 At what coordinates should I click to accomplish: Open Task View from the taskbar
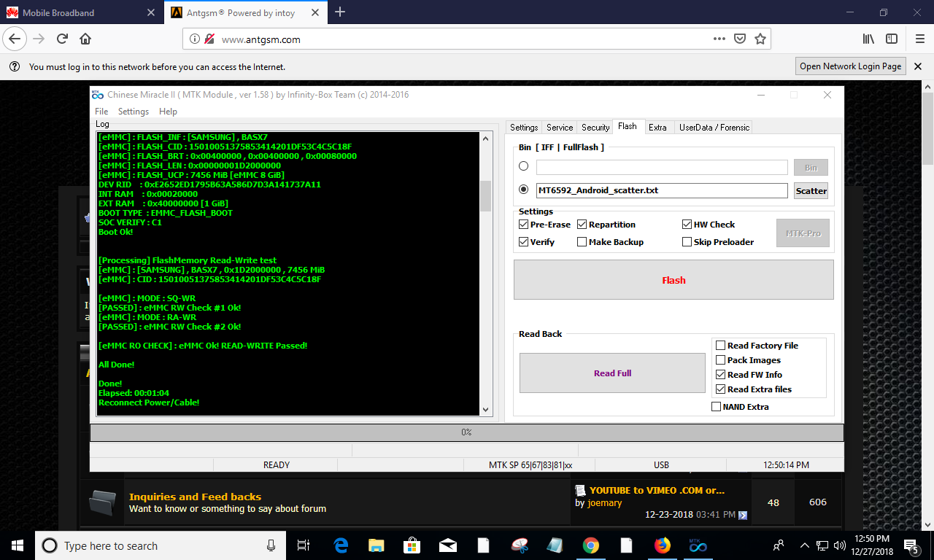[304, 545]
